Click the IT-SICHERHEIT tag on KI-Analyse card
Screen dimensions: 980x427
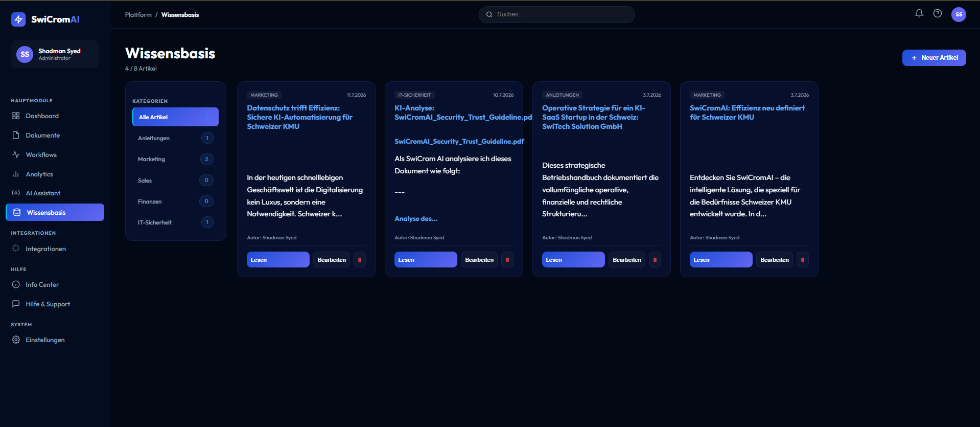click(x=414, y=95)
